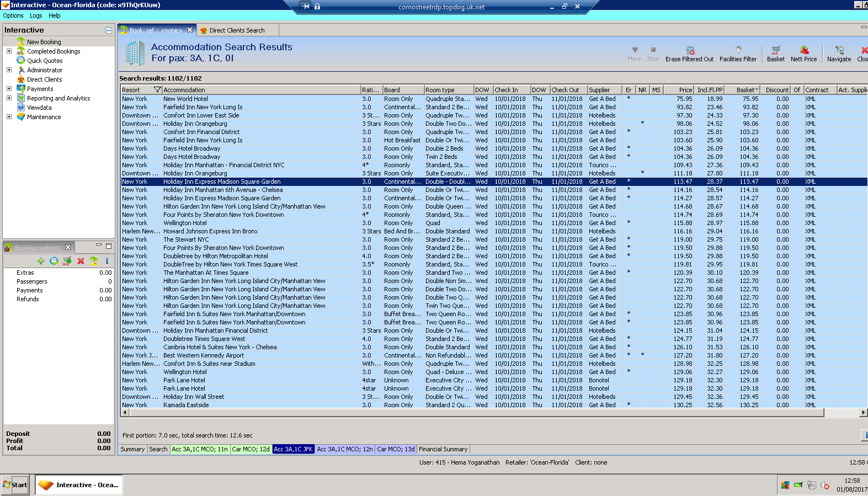Click the Basket cart icon in toolbar
Viewport: 868px width, 496px height.
tap(775, 50)
